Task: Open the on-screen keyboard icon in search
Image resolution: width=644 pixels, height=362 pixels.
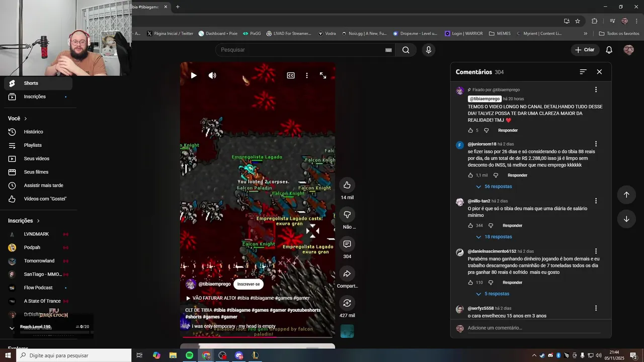Action: pos(388,50)
